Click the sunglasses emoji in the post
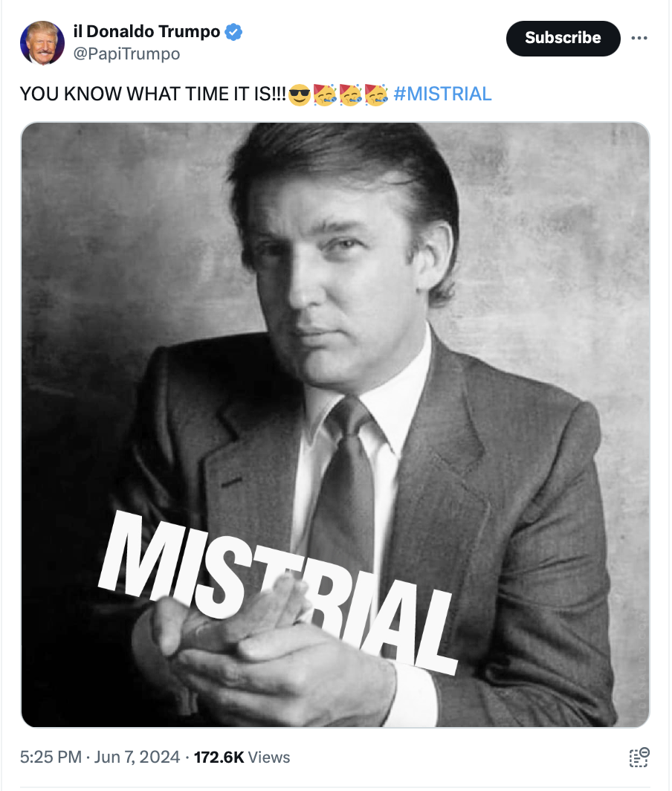The height and width of the screenshot is (791, 672). point(299,94)
